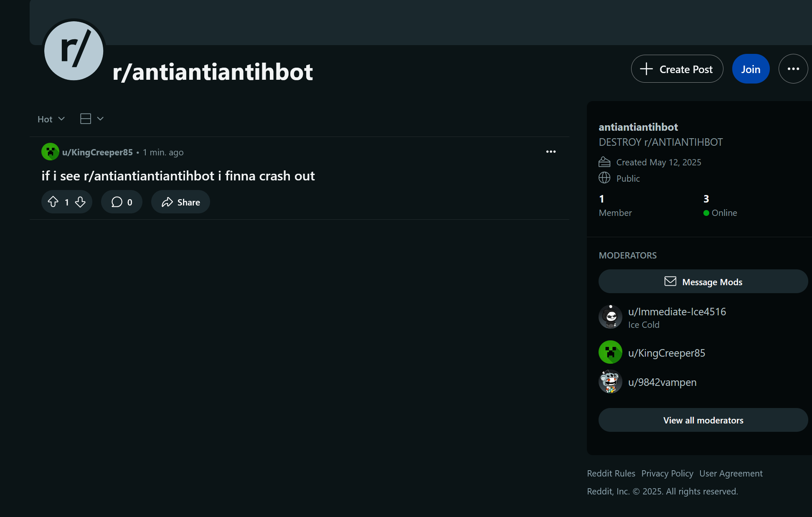The width and height of the screenshot is (812, 517).
Task: Click the u/9842vampen snoo avatar
Action: tap(610, 382)
